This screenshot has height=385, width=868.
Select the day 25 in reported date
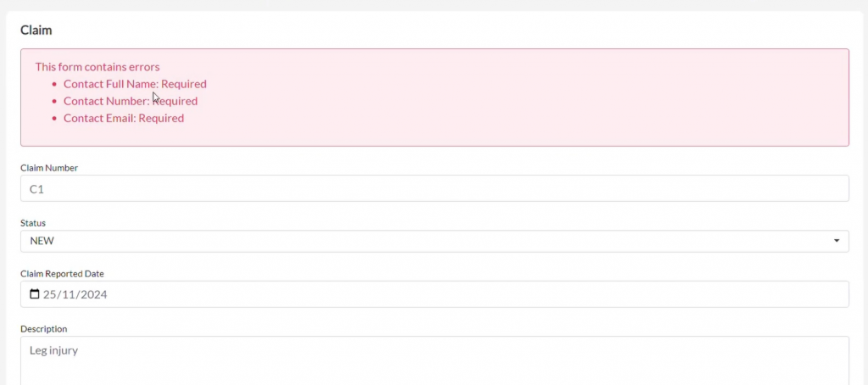coord(50,294)
